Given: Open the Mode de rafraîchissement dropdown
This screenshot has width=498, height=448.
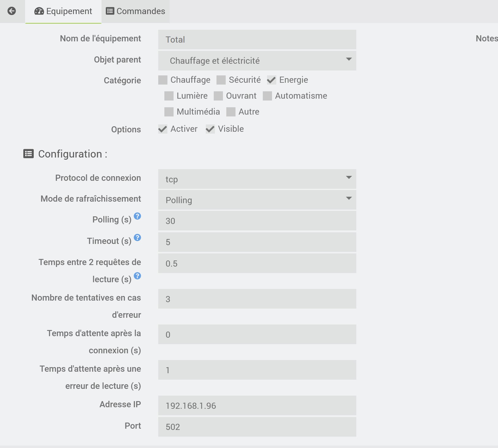Looking at the screenshot, I should point(257,200).
